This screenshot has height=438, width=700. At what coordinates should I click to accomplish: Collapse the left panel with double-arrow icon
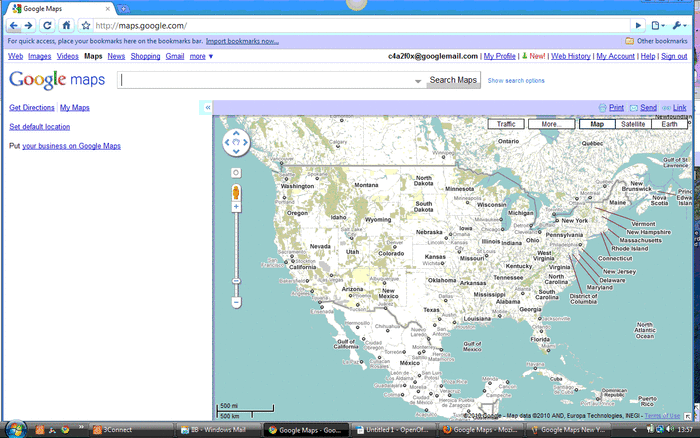208,108
